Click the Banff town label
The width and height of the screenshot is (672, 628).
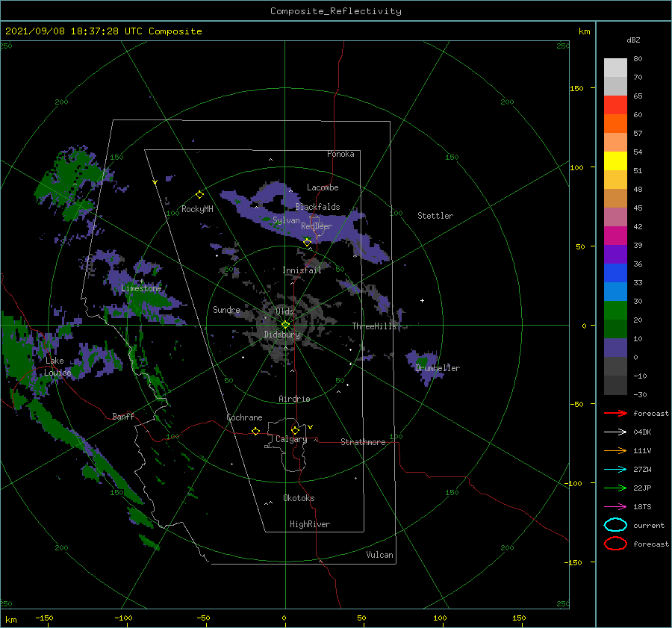click(x=123, y=416)
